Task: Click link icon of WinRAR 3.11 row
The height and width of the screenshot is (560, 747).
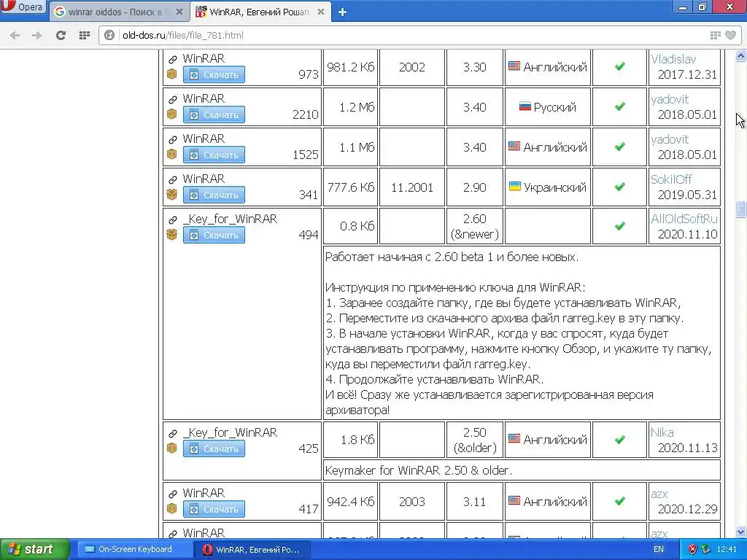Action: pos(172,494)
